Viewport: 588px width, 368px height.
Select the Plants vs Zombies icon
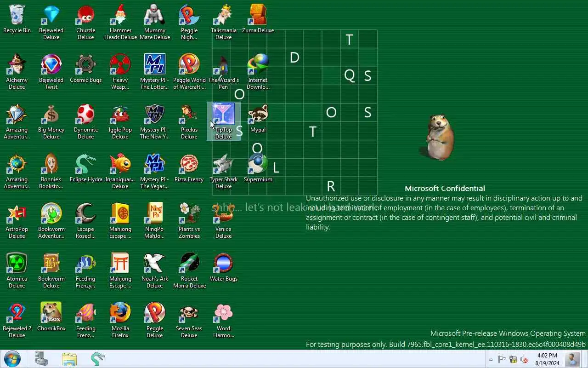[189, 221]
